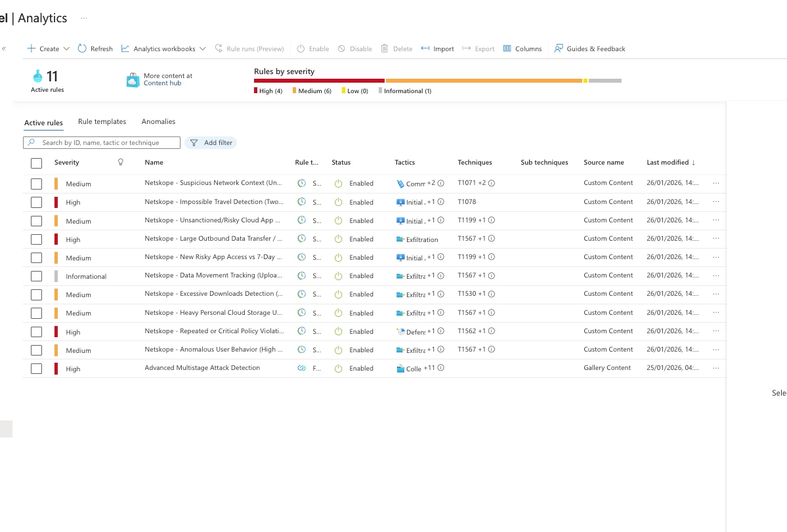787x532 pixels.
Task: Open Netskope - Heavy Personal Cloud Storage rule
Action: click(x=213, y=313)
